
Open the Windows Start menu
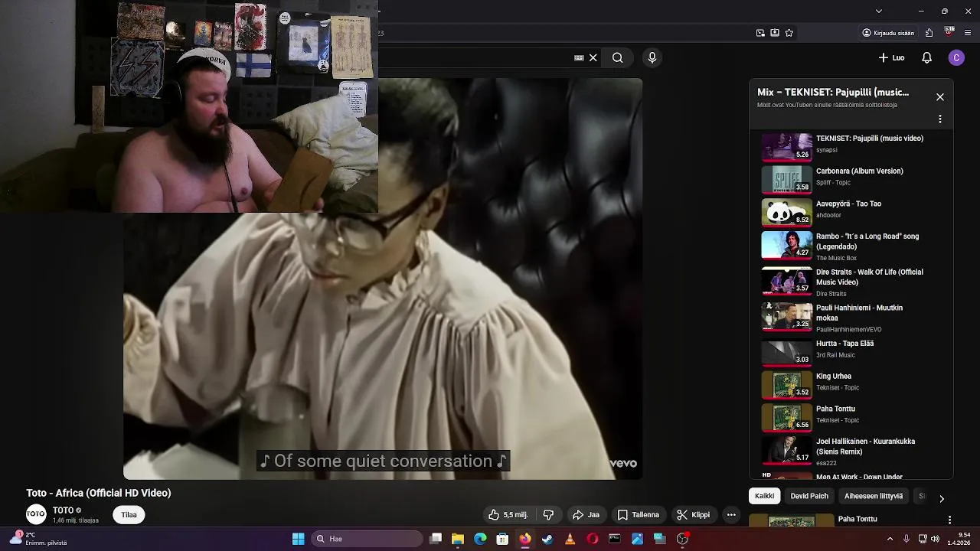pyautogui.click(x=298, y=539)
